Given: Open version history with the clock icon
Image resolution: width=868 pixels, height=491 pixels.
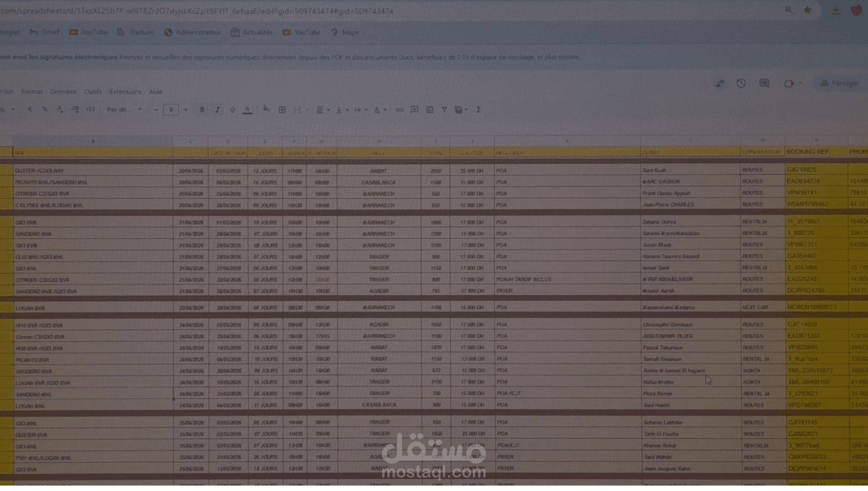Looking at the screenshot, I should pyautogui.click(x=741, y=83).
